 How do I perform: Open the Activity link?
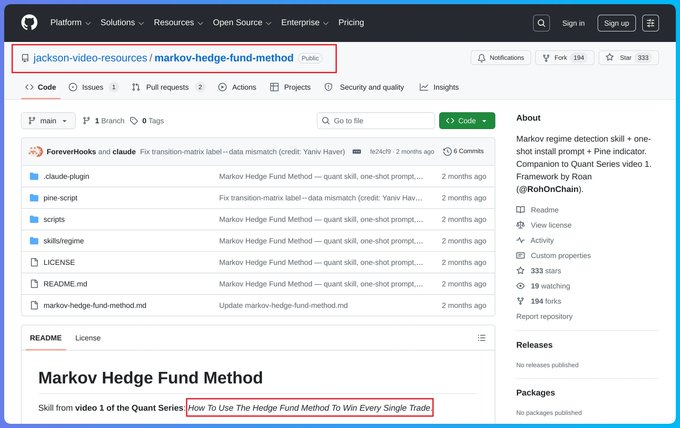(x=535, y=240)
